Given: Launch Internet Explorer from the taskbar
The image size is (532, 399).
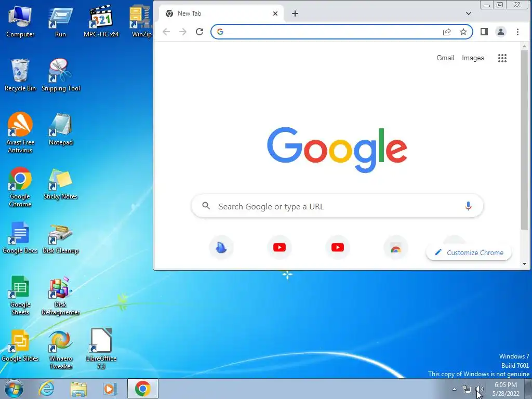Looking at the screenshot, I should coord(46,389).
